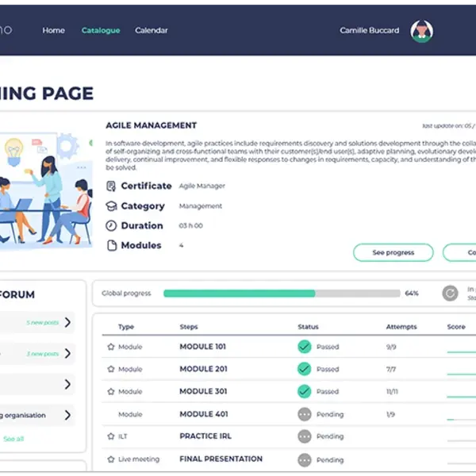Click the Type column header
476x476 pixels.
(x=126, y=327)
